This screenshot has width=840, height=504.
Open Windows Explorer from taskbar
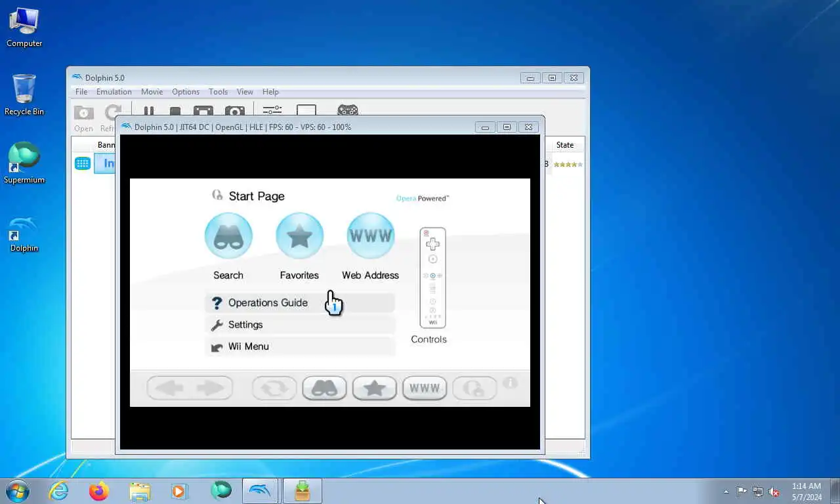click(x=140, y=491)
